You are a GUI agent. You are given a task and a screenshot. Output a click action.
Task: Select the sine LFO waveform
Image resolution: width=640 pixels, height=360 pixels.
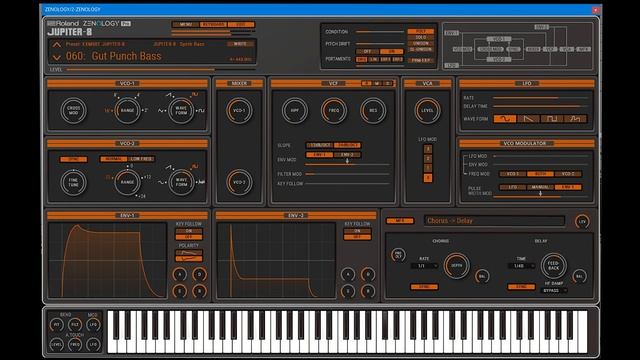505,119
